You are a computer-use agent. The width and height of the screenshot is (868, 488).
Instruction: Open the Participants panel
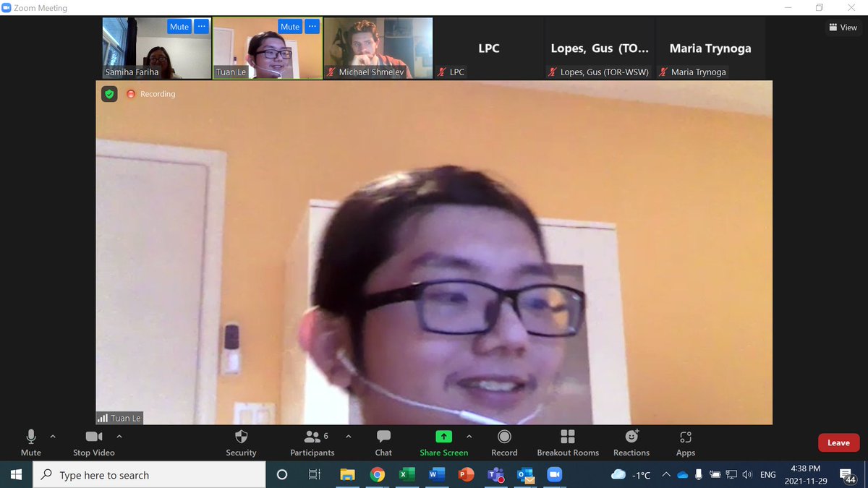(x=312, y=442)
